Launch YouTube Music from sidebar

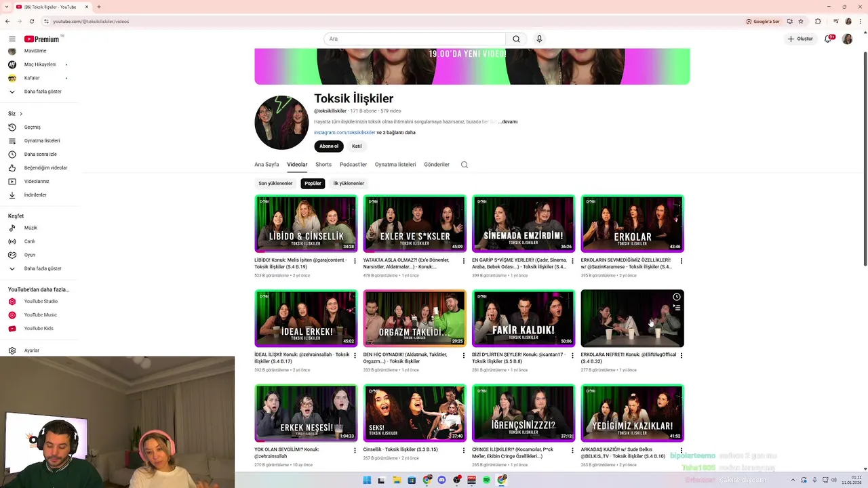tap(39, 314)
